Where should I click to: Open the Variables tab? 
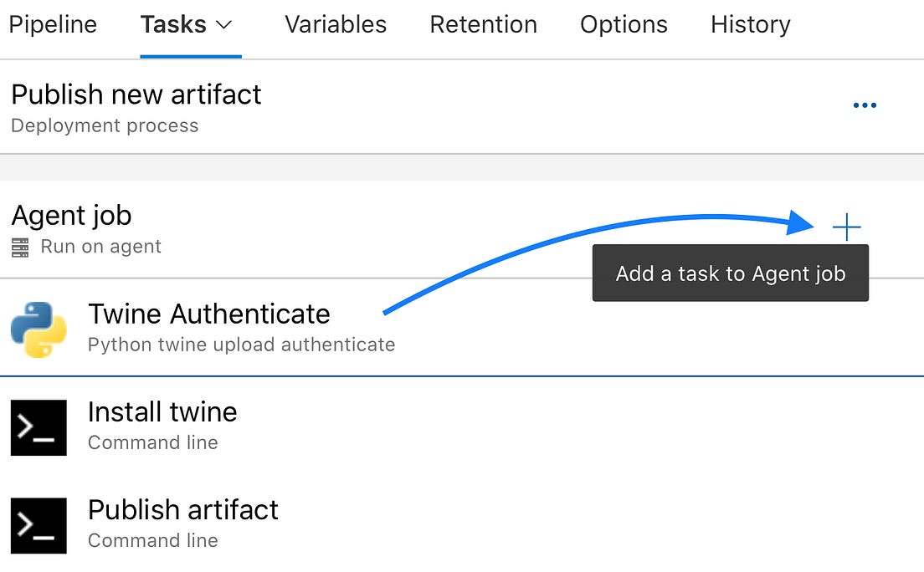point(335,25)
